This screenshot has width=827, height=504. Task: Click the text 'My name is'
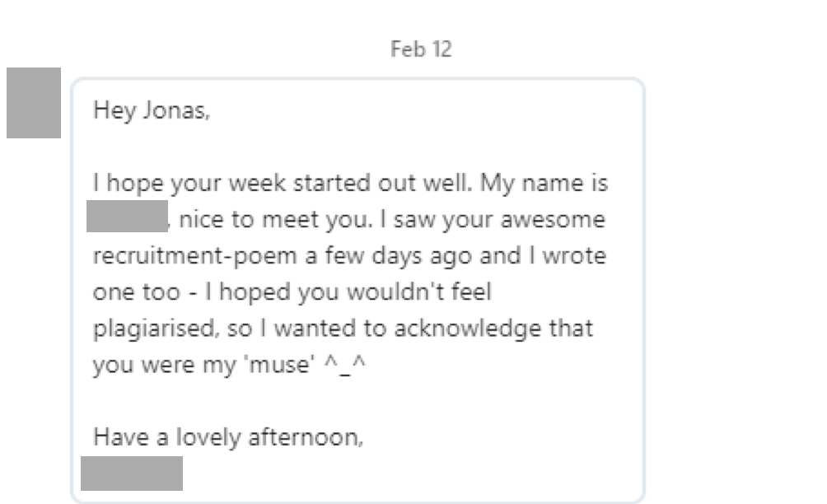tap(544, 184)
